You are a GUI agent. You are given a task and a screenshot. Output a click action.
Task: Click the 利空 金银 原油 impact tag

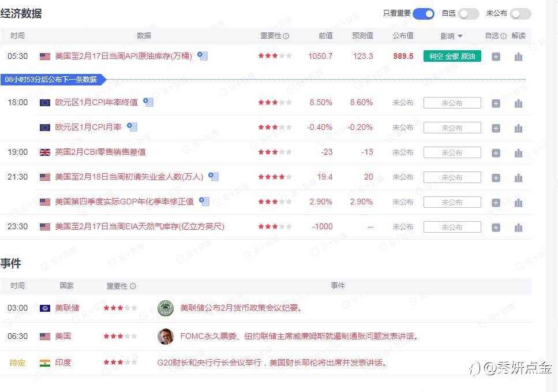click(x=452, y=56)
